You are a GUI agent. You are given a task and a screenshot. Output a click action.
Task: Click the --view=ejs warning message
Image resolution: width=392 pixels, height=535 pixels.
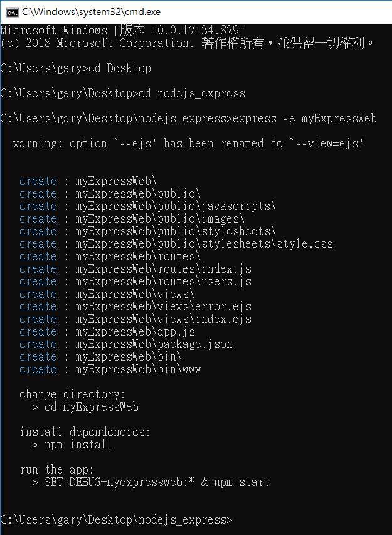pyautogui.click(x=188, y=143)
